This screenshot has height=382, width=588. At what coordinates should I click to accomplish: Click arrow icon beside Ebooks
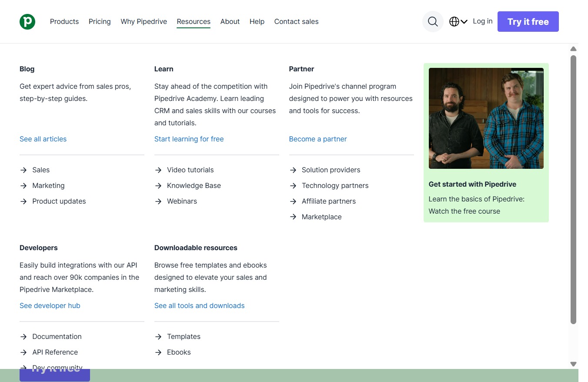pyautogui.click(x=158, y=352)
